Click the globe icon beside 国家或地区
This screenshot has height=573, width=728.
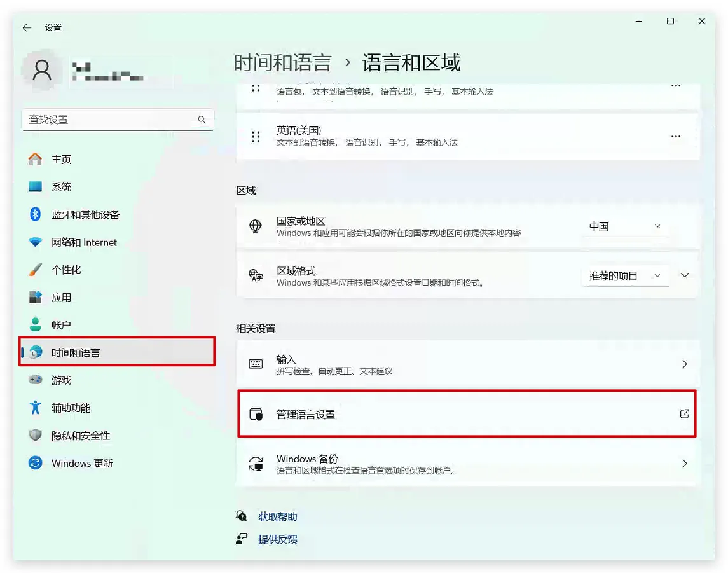256,226
